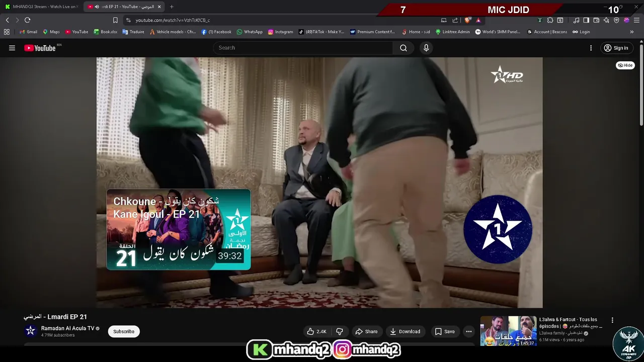Screen dimensions: 644x362
Task: Click the Sign in button
Action: pos(616,48)
